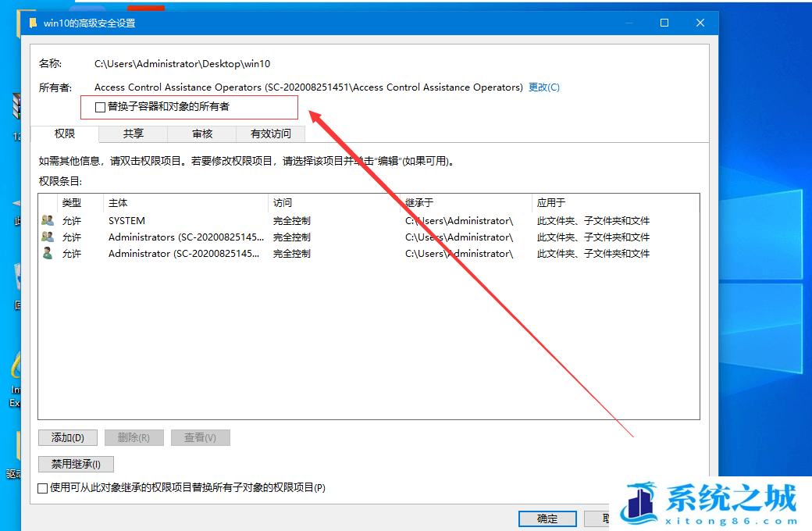Click the path C:\Users\Administrator\Desktop\win10
Image resolution: width=812 pixels, height=531 pixels.
(182, 64)
